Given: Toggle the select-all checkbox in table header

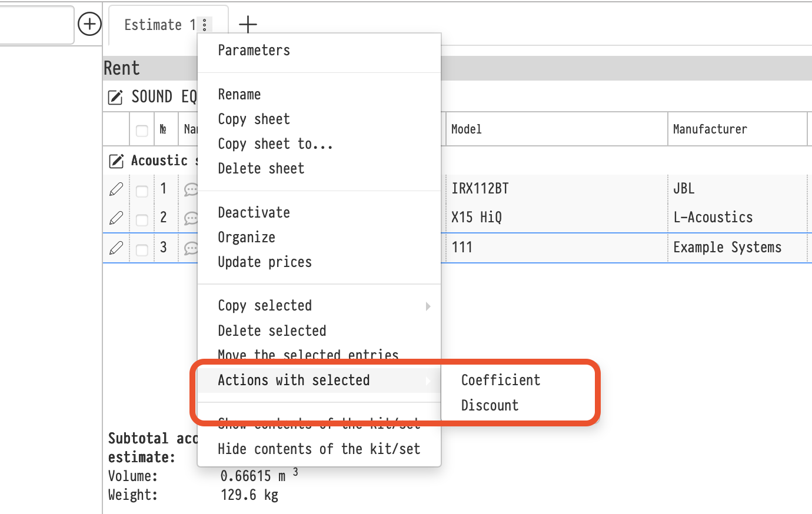Looking at the screenshot, I should tap(142, 130).
